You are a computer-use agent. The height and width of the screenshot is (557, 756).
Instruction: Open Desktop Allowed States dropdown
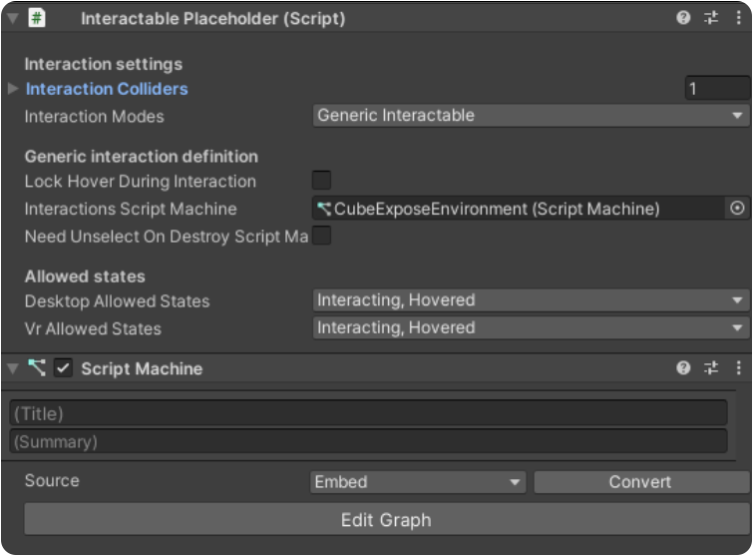coord(531,300)
